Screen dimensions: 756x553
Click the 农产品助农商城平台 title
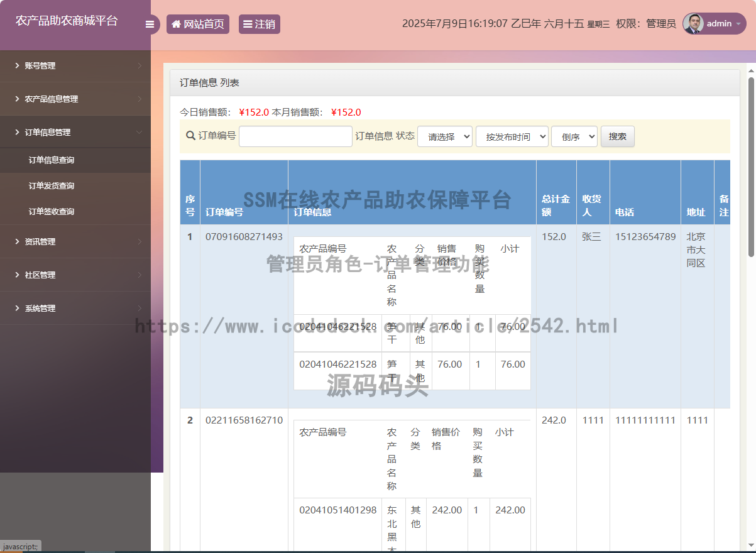pos(67,20)
